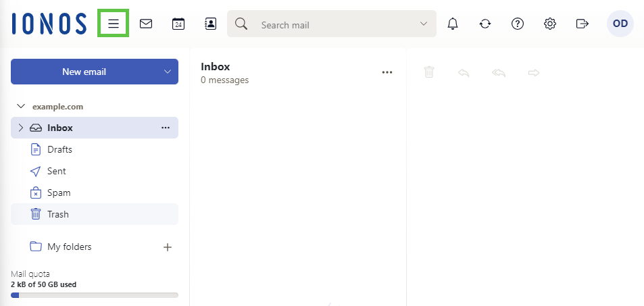Expand the Inbox subfolders chevron
The width and height of the screenshot is (644, 306).
[x=20, y=128]
